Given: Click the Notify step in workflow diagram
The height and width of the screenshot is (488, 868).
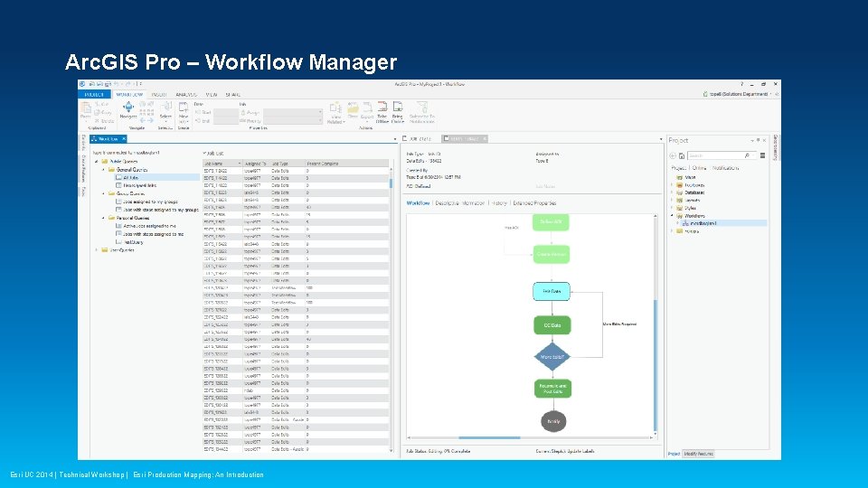Looking at the screenshot, I should coord(553,422).
